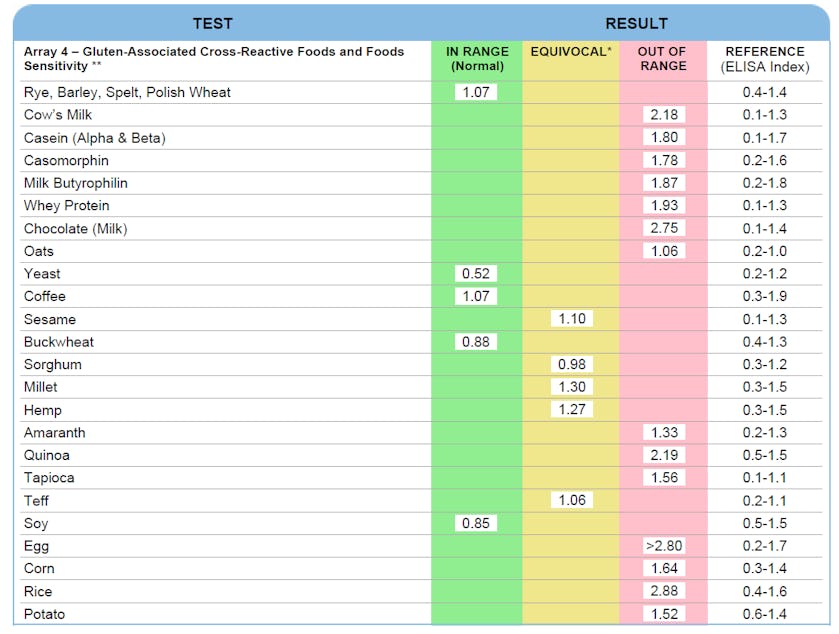839x634 pixels.
Task: Click the Potato row label
Action: pos(44,614)
